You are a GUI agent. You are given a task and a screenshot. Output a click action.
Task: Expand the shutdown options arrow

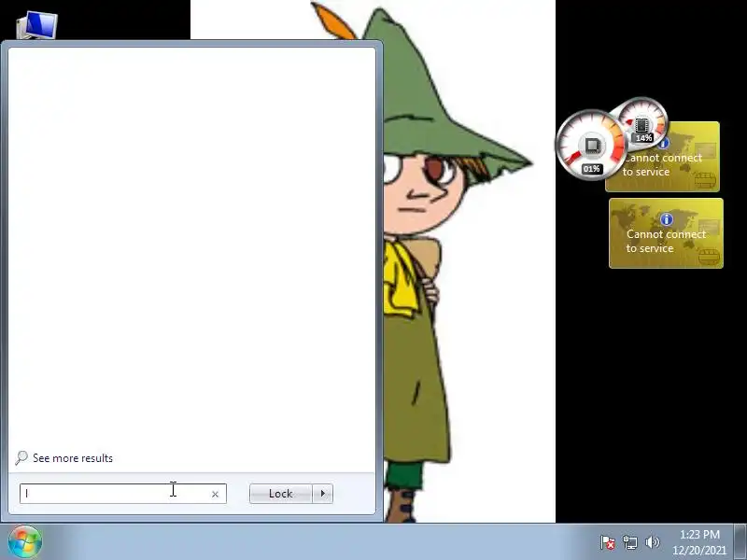[322, 494]
